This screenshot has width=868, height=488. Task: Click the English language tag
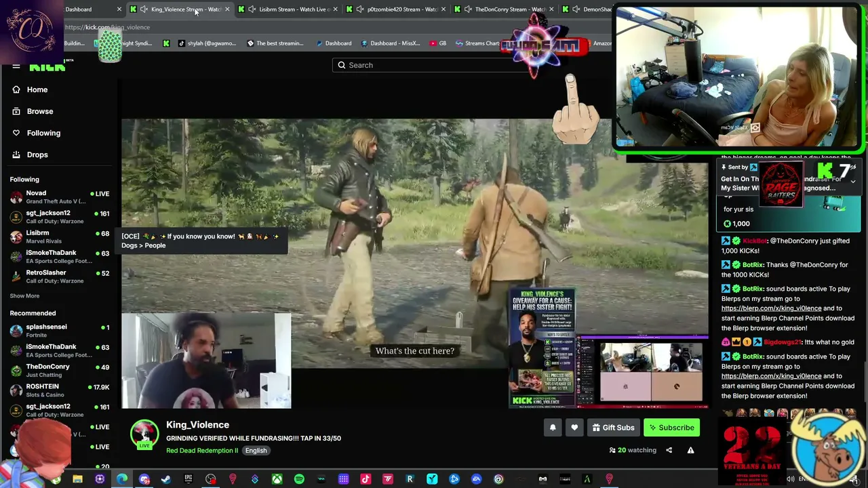(x=256, y=451)
